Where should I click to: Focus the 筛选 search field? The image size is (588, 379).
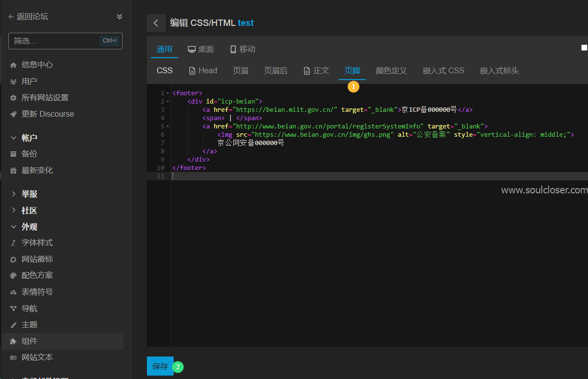(65, 41)
